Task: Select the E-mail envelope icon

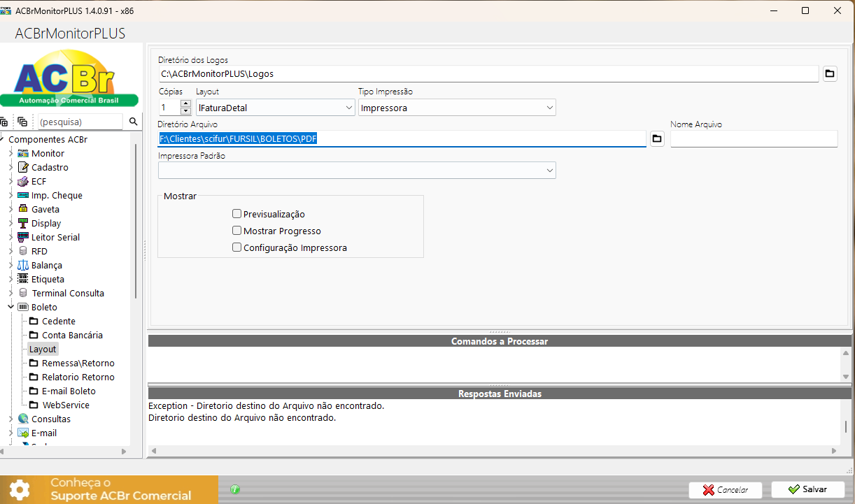Action: (23, 433)
